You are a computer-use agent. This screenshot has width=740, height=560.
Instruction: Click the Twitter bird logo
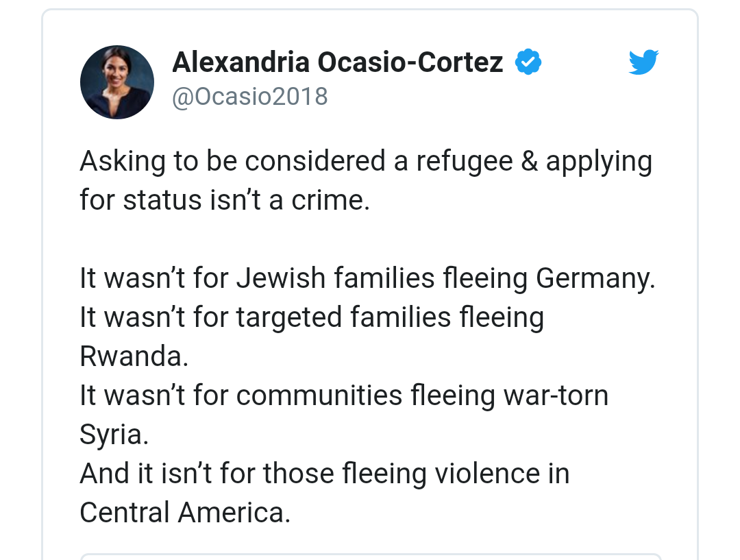click(x=643, y=63)
